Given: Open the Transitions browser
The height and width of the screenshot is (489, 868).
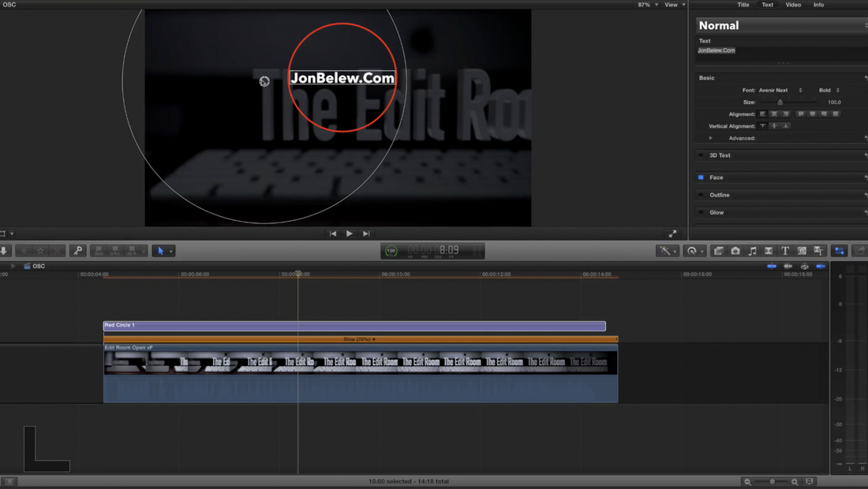Looking at the screenshot, I should (769, 250).
